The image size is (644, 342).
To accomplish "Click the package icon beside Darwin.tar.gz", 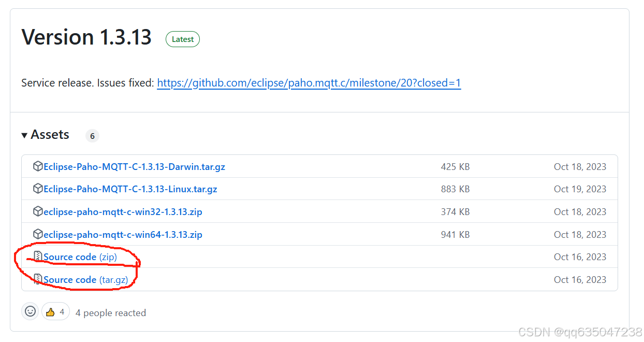I will 38,166.
